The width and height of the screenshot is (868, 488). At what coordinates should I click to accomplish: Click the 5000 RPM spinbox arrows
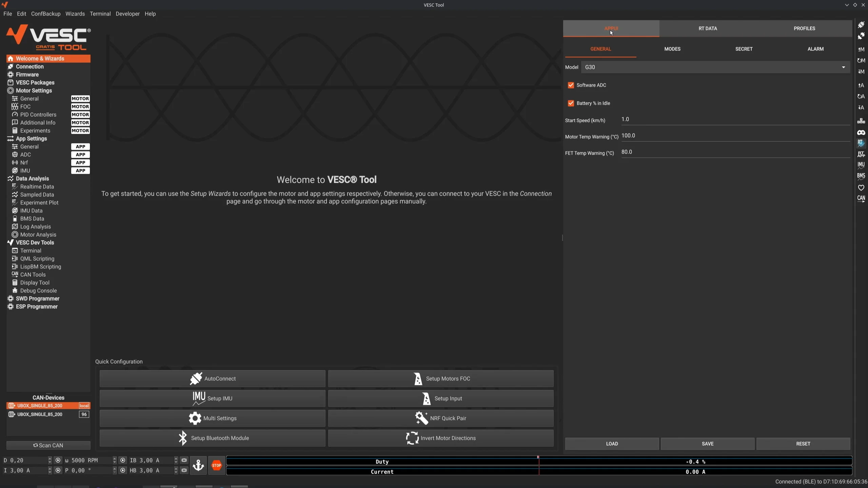click(115, 460)
